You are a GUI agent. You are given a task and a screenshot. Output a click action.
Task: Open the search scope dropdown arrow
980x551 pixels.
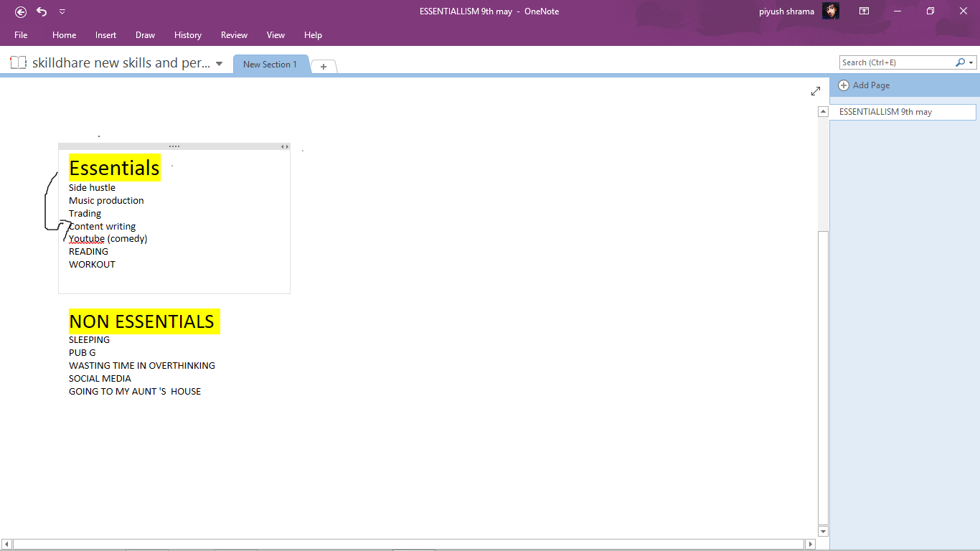click(971, 63)
